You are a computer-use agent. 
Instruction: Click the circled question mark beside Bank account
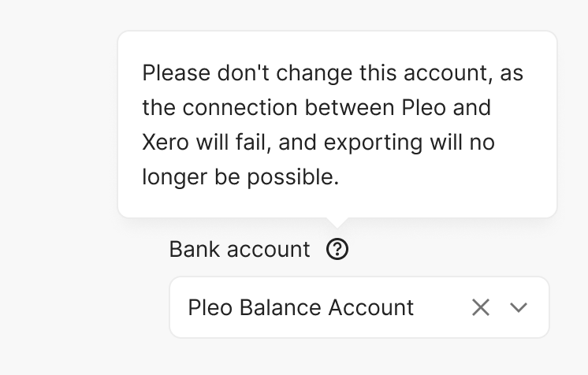tap(337, 250)
